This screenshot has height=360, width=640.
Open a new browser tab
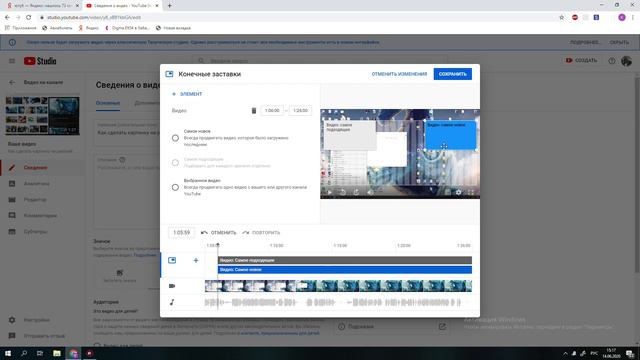pos(169,6)
